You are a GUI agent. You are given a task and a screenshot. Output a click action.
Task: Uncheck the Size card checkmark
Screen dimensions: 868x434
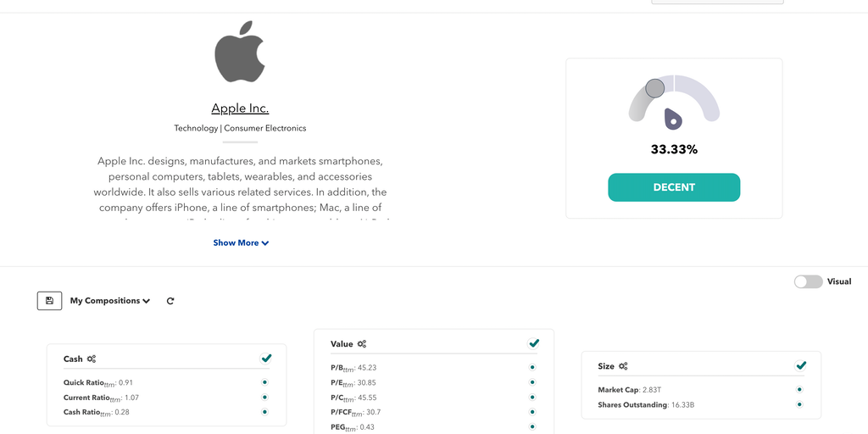click(x=801, y=365)
